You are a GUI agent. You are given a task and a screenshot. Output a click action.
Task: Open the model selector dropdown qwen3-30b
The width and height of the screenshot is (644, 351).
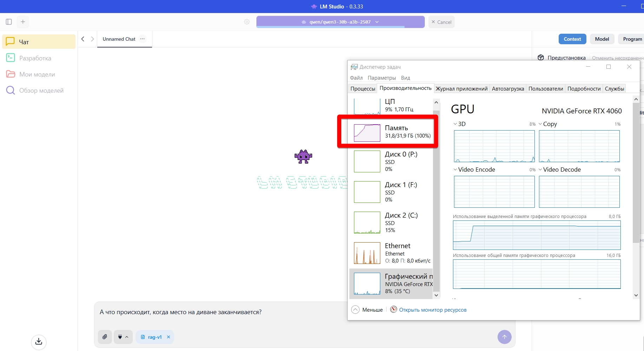tap(340, 22)
